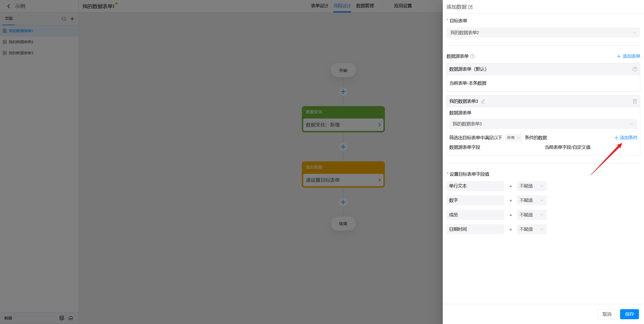The image size is (644, 324).
Task: Click the 取消 button
Action: [x=607, y=314]
